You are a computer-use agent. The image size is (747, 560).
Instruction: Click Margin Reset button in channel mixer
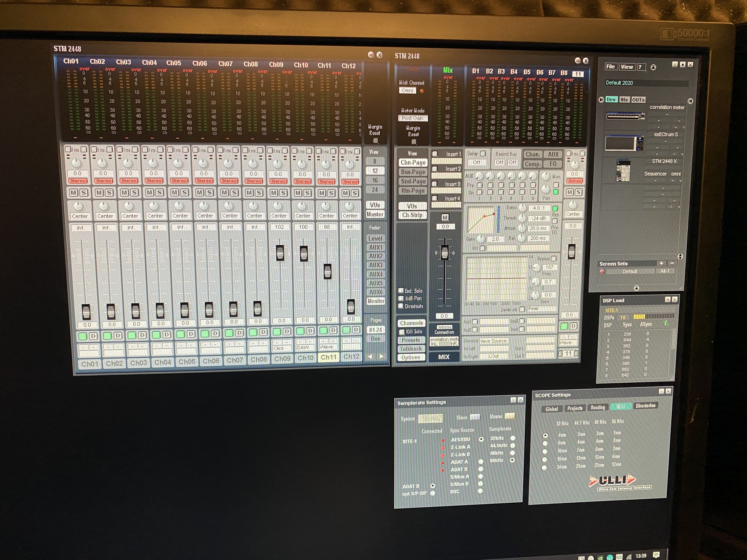pos(375,140)
